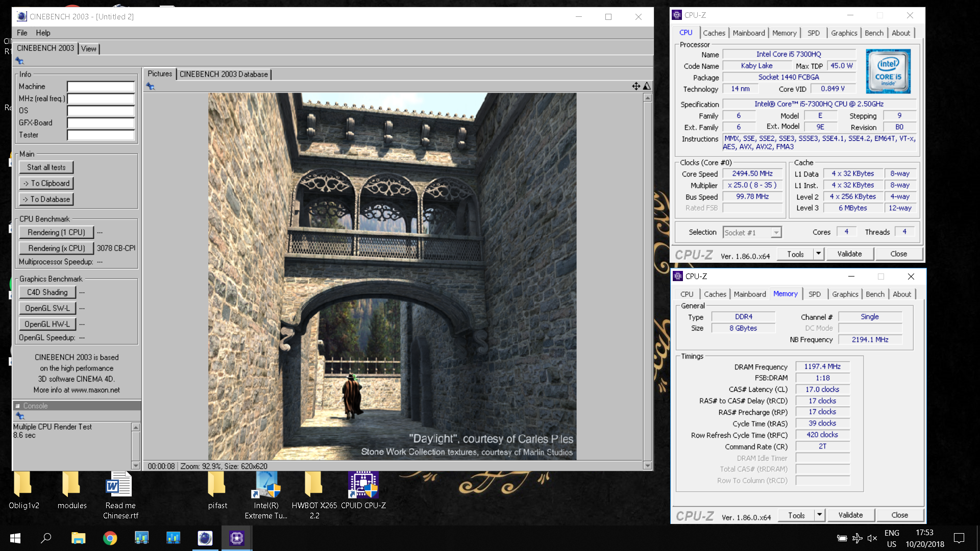980x551 pixels.
Task: Click the muted volume tray icon
Action: [x=872, y=538]
